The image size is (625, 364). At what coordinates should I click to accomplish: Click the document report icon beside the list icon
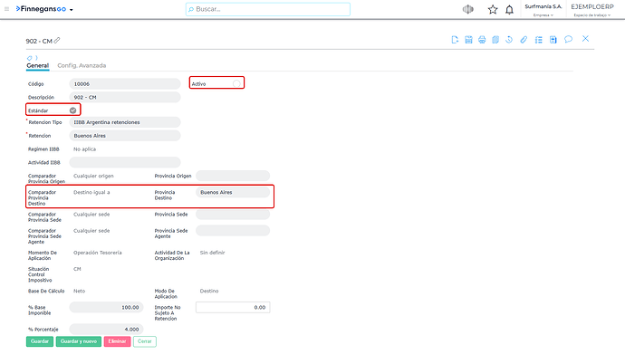(x=553, y=40)
